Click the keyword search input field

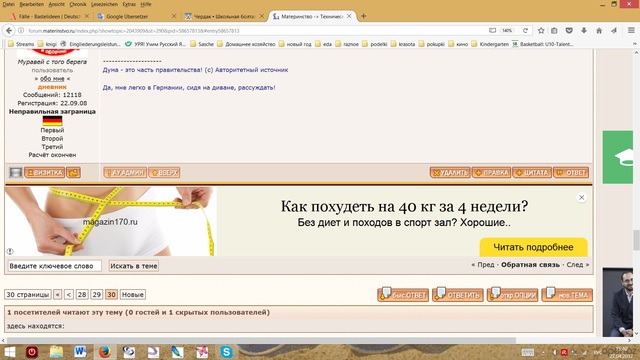54,266
